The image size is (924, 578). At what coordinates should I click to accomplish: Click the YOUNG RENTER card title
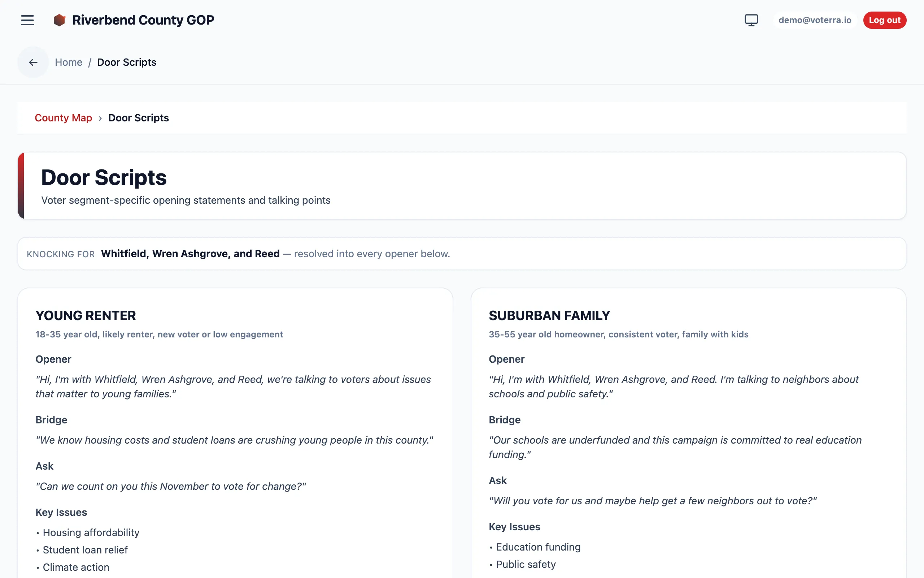[86, 315]
